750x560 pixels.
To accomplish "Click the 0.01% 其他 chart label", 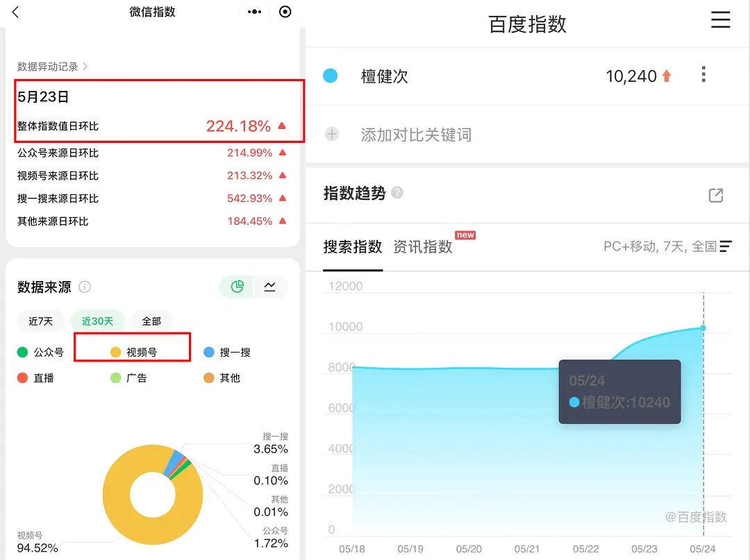I will coord(271,512).
